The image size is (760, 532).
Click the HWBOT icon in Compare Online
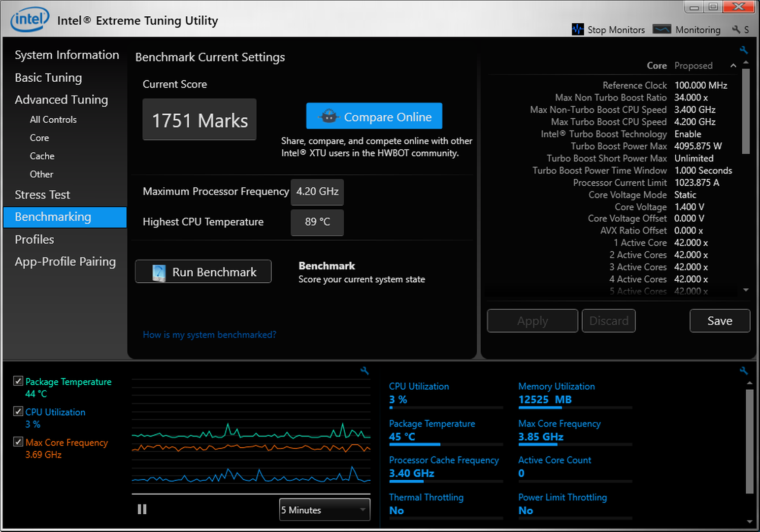click(329, 116)
